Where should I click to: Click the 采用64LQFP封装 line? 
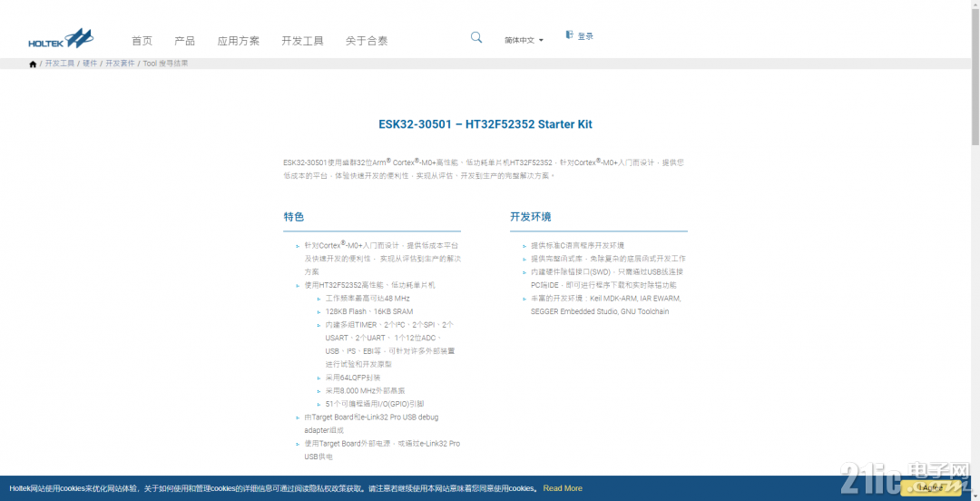pyautogui.click(x=353, y=378)
